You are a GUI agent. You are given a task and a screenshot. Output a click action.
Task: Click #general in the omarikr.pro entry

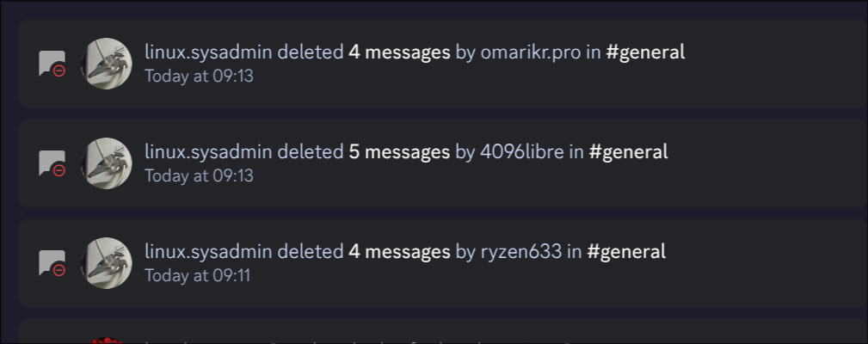[x=645, y=52]
